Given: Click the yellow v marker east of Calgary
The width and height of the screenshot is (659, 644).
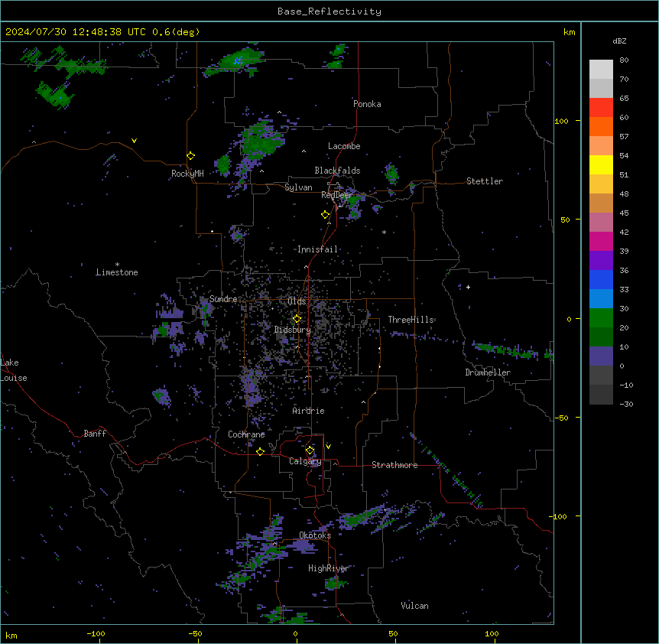Looking at the screenshot, I should point(328,447).
